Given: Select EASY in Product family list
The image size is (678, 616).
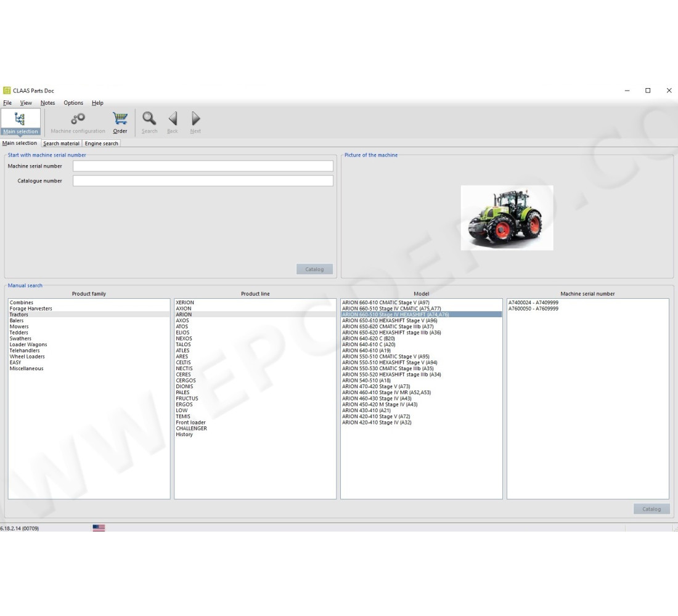Looking at the screenshot, I should tap(89, 363).
